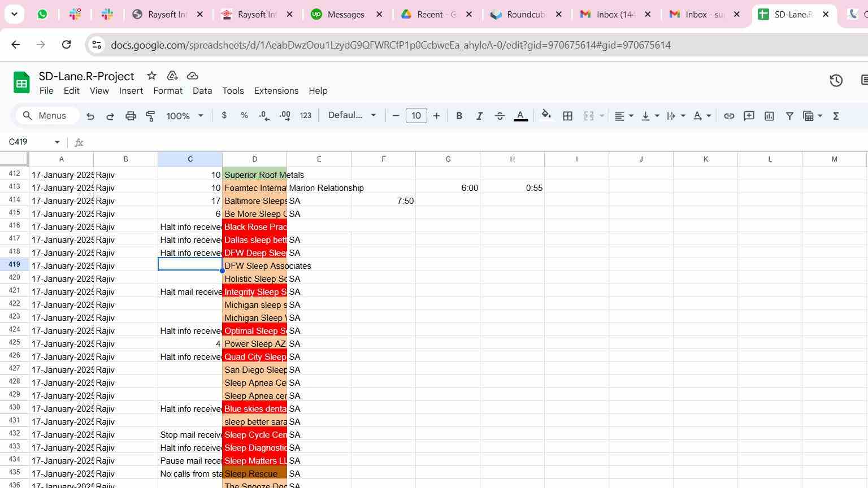
Task: Open the Borders tool
Action: click(567, 116)
